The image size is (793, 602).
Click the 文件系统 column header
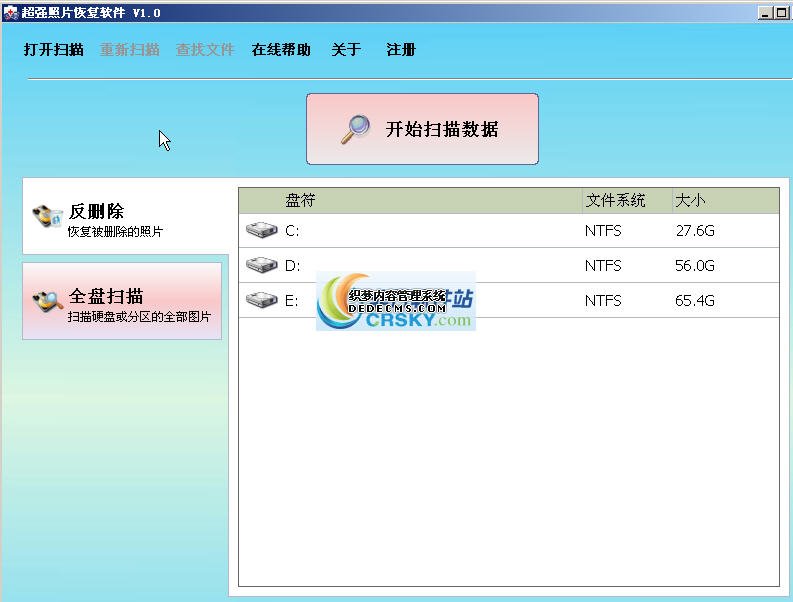(x=615, y=201)
